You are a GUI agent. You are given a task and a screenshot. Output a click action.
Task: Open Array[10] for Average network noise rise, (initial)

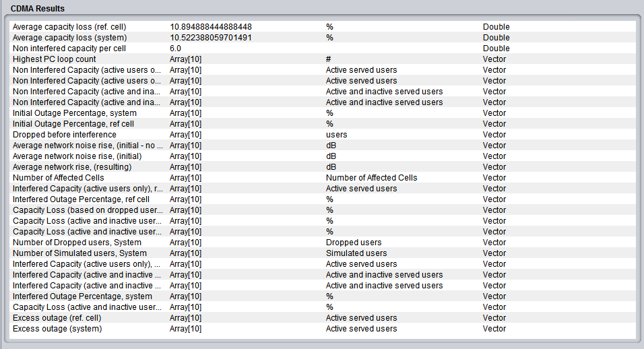point(186,156)
